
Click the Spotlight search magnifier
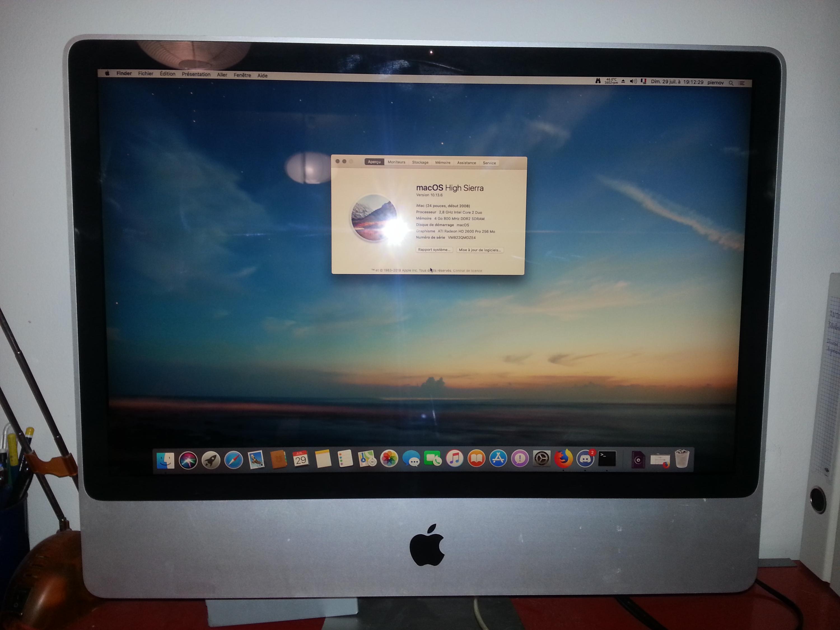731,83
